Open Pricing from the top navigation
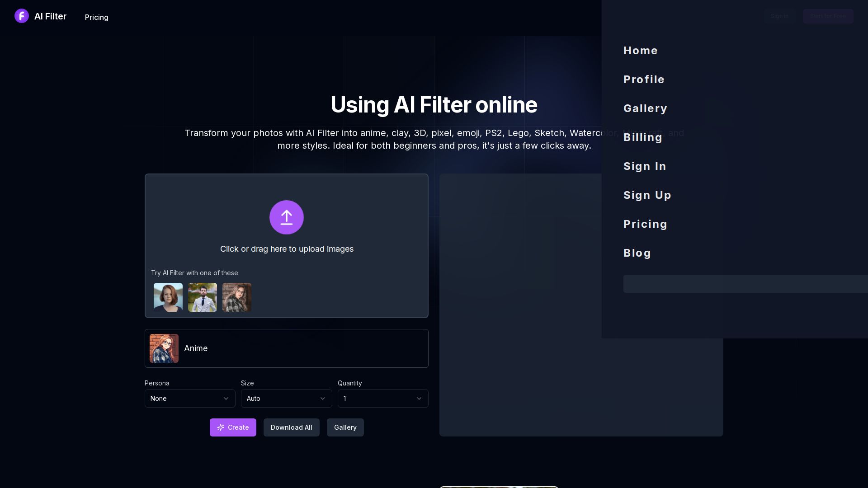Image resolution: width=868 pixels, height=488 pixels. (96, 17)
